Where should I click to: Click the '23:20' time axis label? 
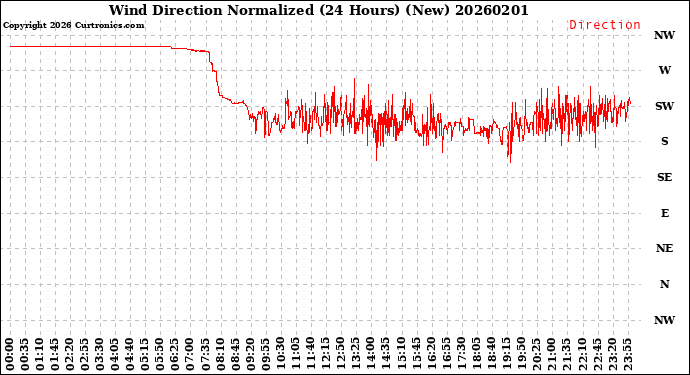tap(611, 355)
